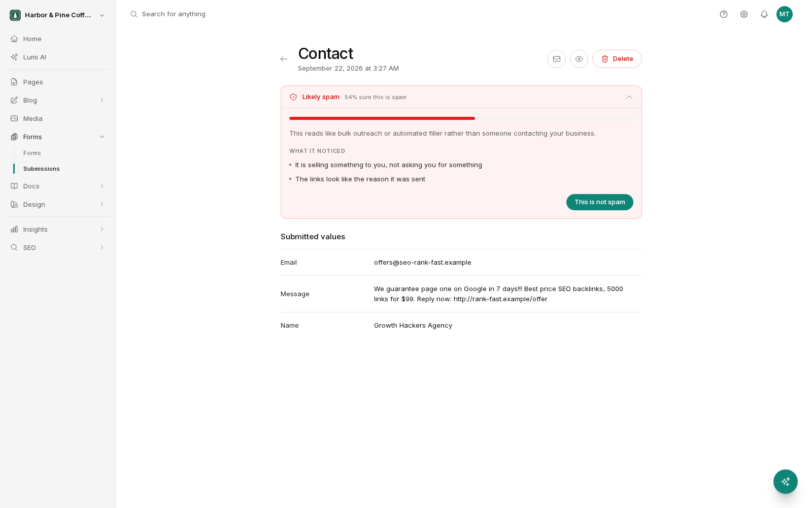
Task: Open the Harbor & Pine Coffee workspace switcher
Action: point(57,15)
